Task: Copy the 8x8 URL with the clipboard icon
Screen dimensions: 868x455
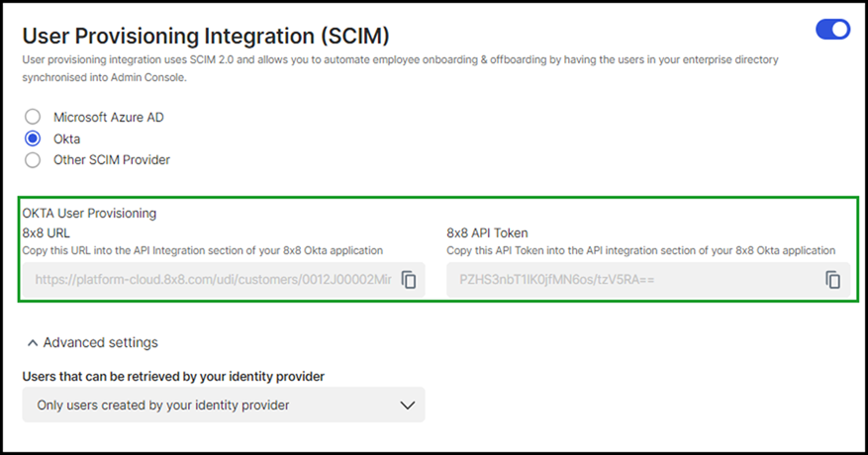Action: click(x=409, y=280)
